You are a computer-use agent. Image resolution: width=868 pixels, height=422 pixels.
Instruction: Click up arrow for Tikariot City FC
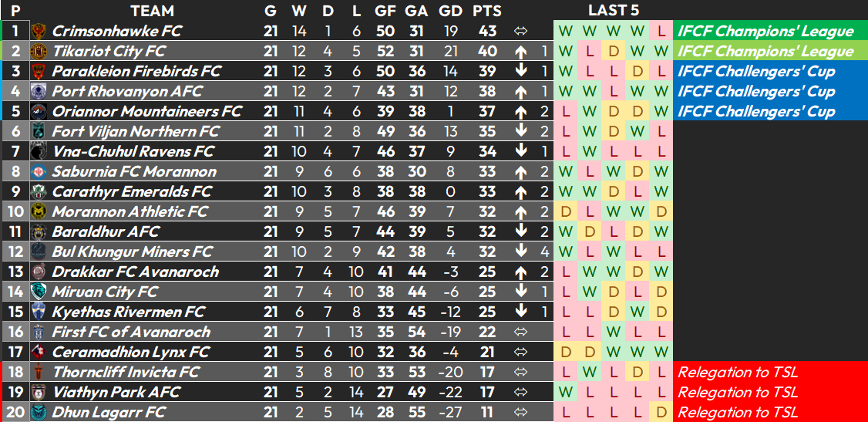point(520,52)
